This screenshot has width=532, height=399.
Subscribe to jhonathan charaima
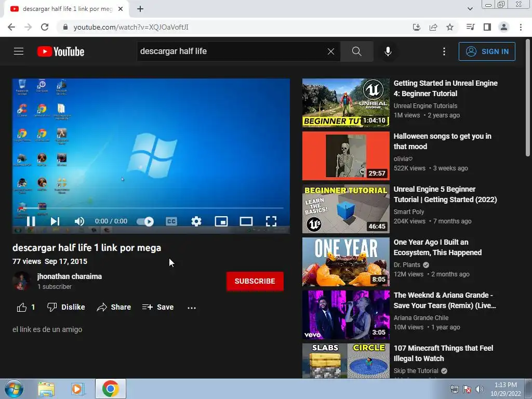(255, 281)
